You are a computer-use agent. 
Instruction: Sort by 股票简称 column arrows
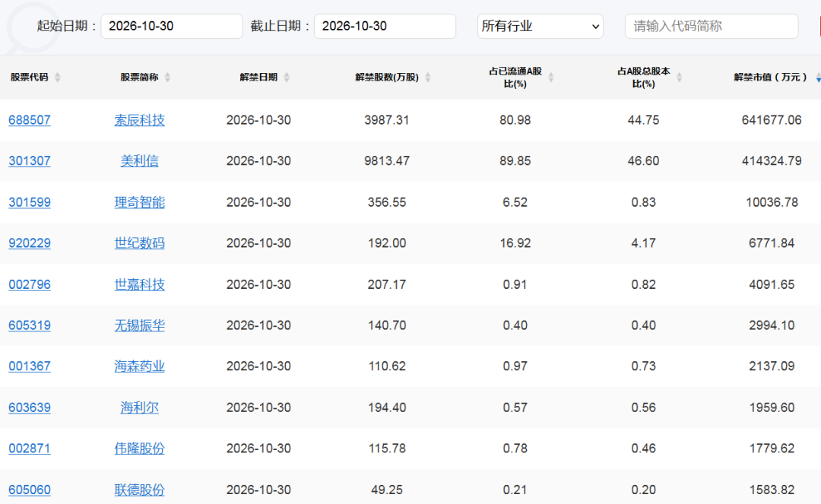pyautogui.click(x=167, y=78)
